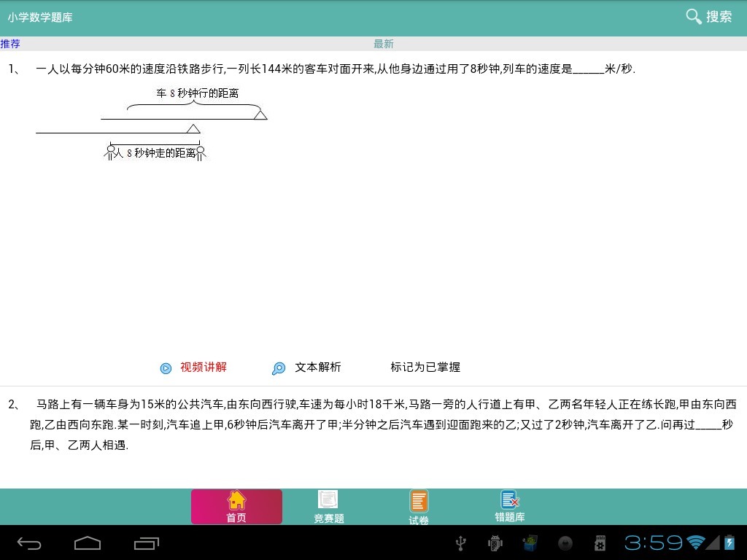Select the 推荐 recommended tab

pyautogui.click(x=10, y=44)
